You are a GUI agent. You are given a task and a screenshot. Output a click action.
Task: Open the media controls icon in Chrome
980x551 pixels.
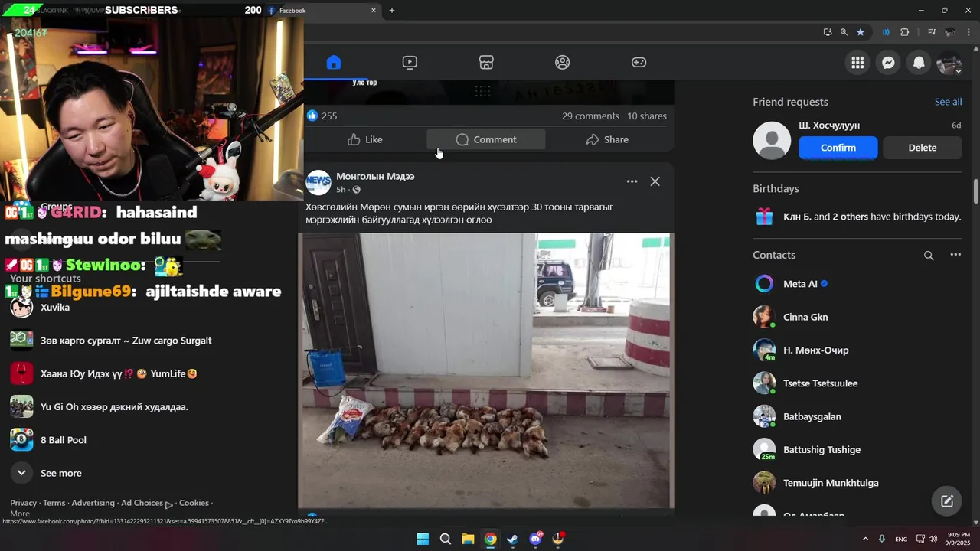tap(932, 32)
